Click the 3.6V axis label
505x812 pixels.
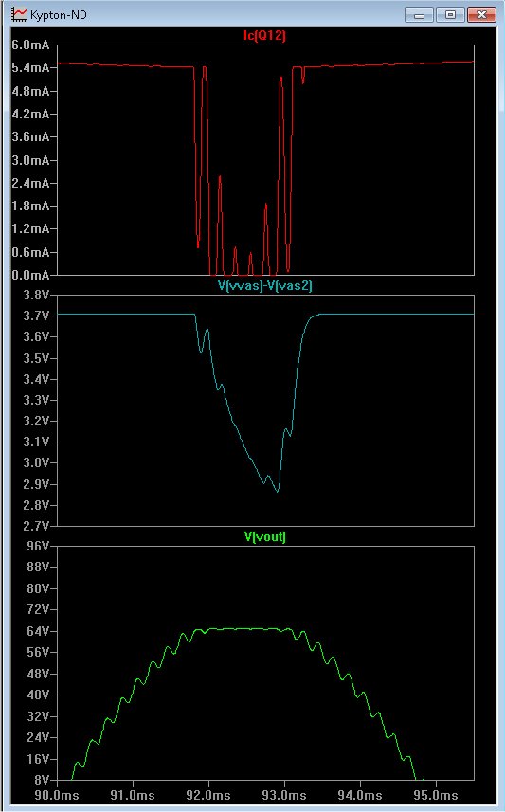click(x=36, y=337)
